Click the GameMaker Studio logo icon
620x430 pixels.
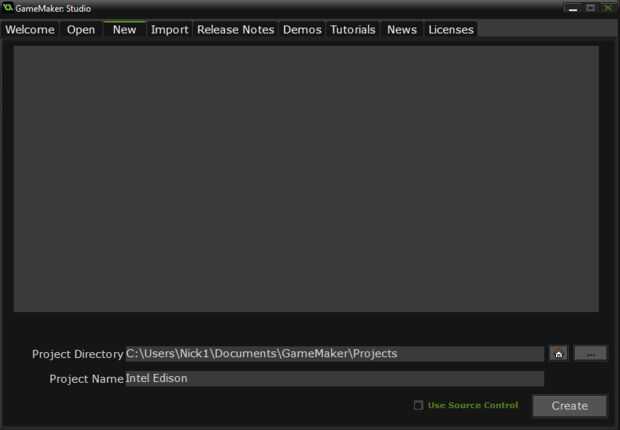point(8,8)
